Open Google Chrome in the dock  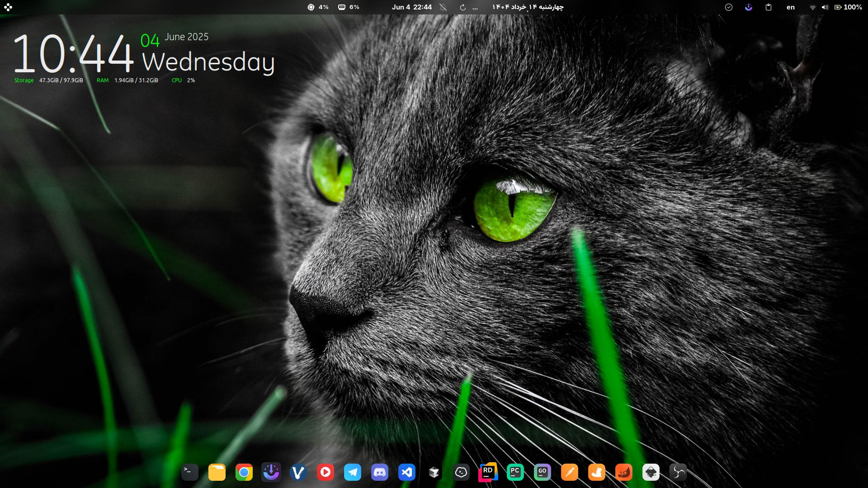tap(244, 472)
